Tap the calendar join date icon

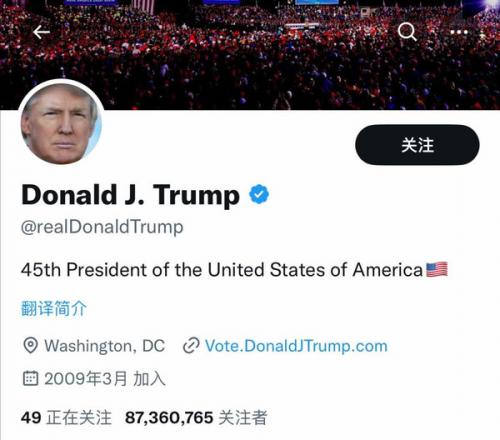click(x=30, y=378)
